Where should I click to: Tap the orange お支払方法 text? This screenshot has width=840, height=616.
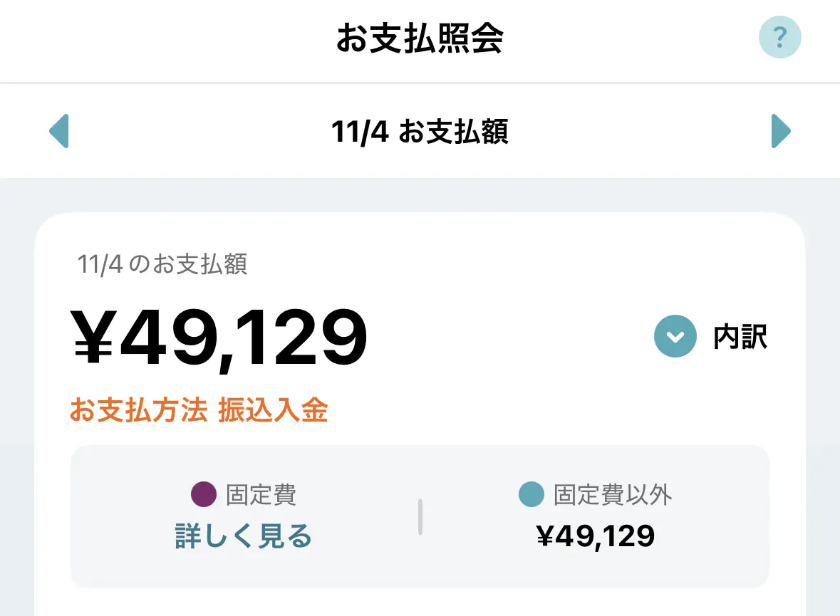point(138,411)
